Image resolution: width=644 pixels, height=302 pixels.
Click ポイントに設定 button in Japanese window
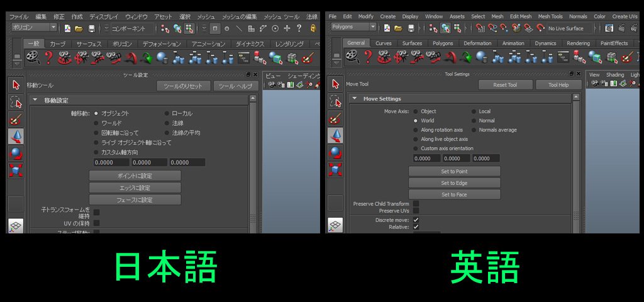tap(135, 176)
